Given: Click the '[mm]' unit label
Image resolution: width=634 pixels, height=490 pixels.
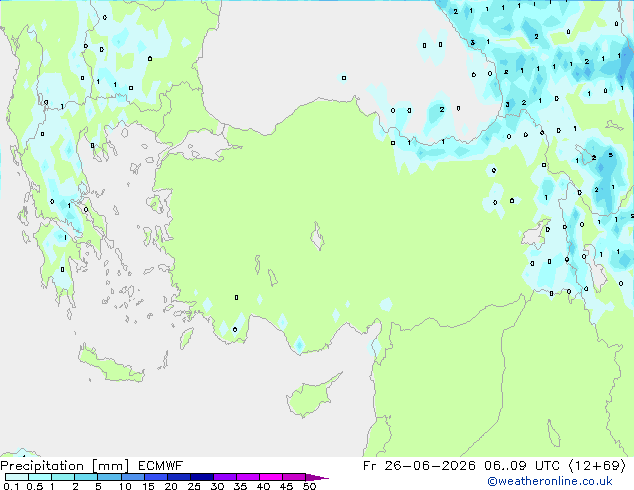Looking at the screenshot, I should pos(111,466).
